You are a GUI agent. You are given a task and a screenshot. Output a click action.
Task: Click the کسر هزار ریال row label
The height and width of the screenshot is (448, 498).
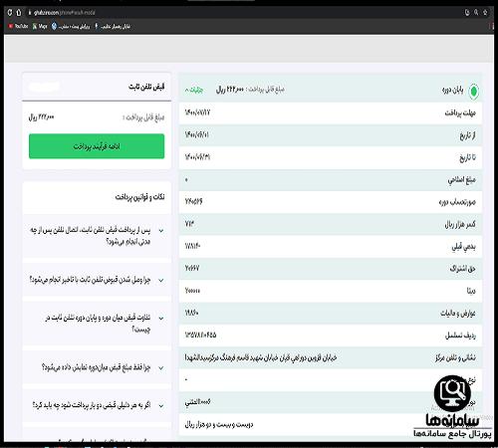point(460,224)
